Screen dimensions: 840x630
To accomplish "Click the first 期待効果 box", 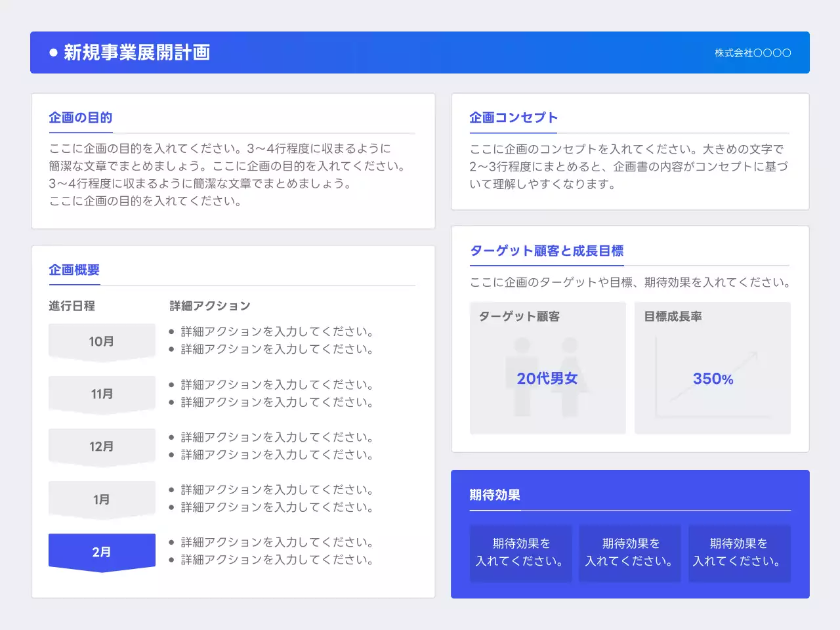I will 520,553.
